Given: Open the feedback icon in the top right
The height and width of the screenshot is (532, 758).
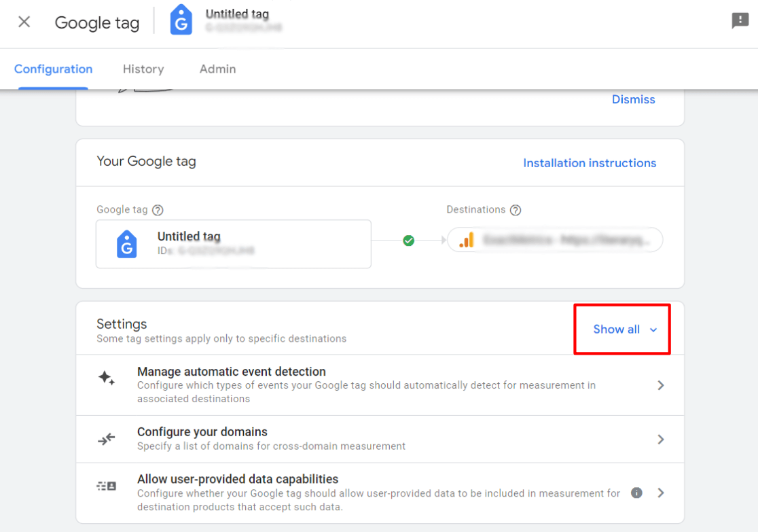Looking at the screenshot, I should click(x=739, y=22).
